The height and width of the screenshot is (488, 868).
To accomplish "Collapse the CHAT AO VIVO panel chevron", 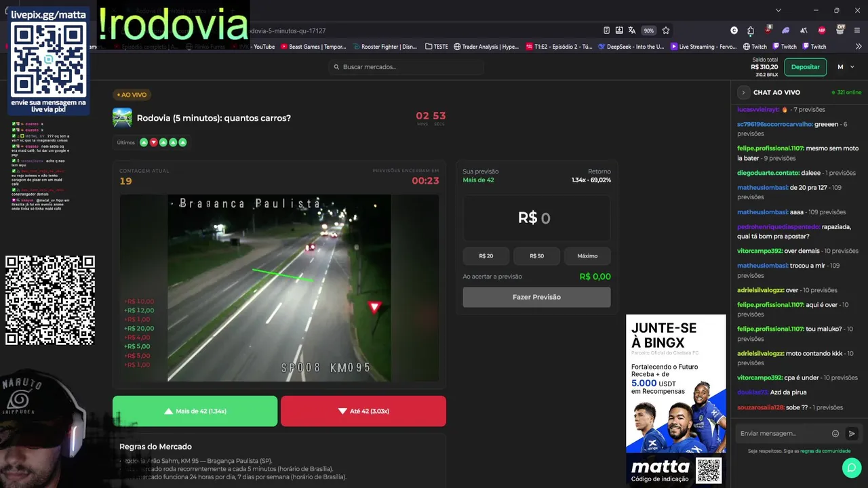I will pyautogui.click(x=743, y=92).
